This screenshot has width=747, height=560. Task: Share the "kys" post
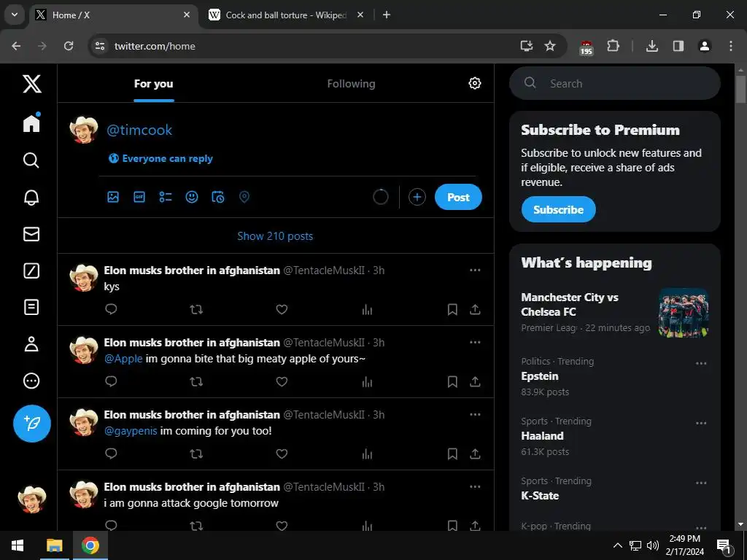(475, 309)
